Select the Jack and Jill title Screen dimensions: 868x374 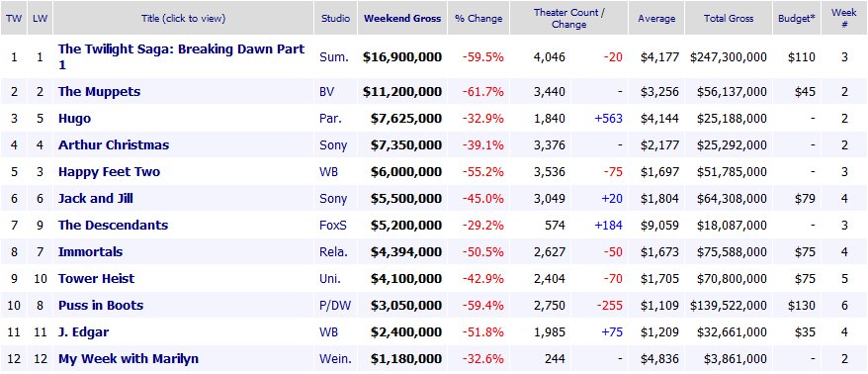95,198
